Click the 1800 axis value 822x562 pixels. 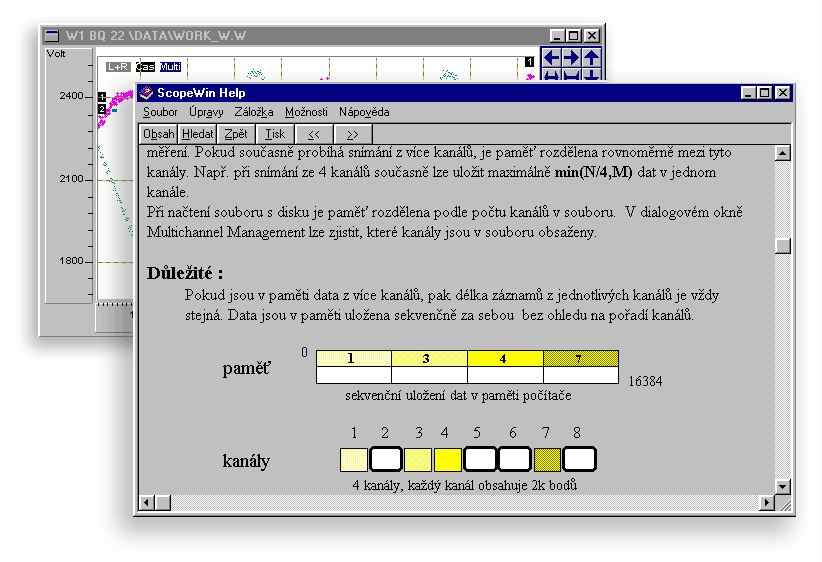coord(71,261)
